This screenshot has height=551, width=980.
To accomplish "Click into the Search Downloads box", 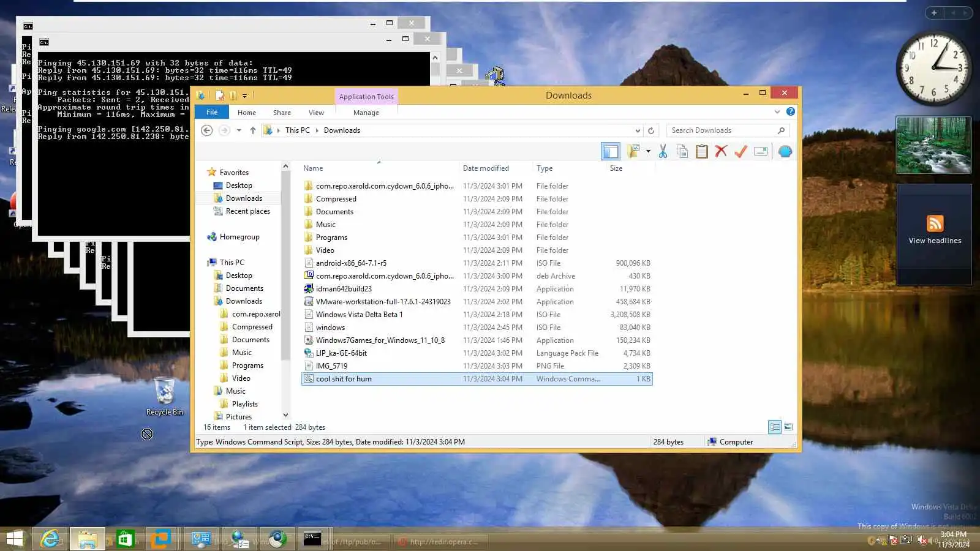I will pos(723,130).
